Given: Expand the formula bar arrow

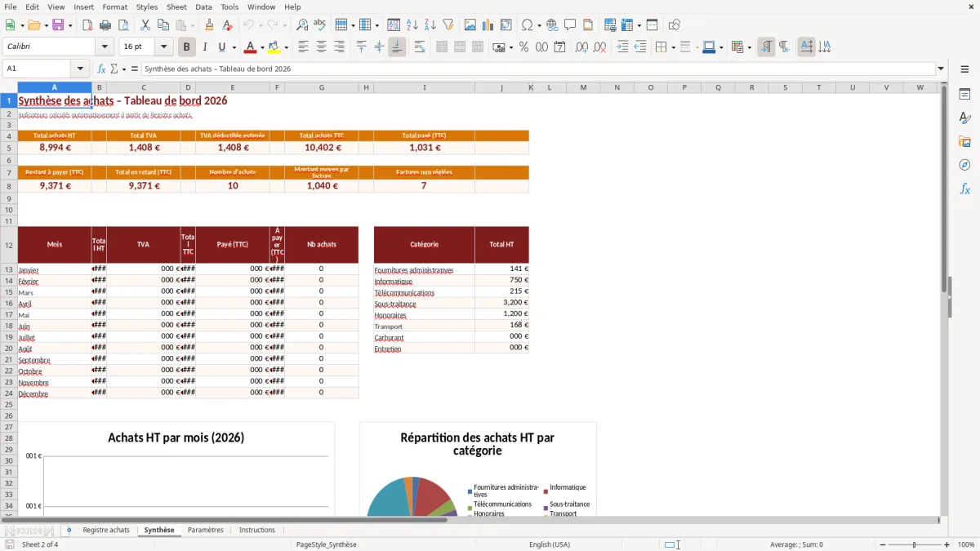Looking at the screenshot, I should coord(941,69).
